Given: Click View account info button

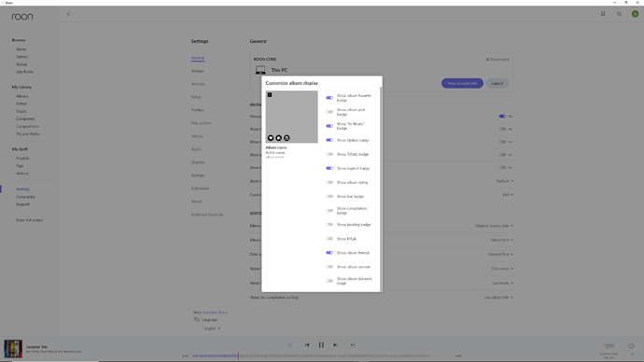Looking at the screenshot, I should [462, 83].
